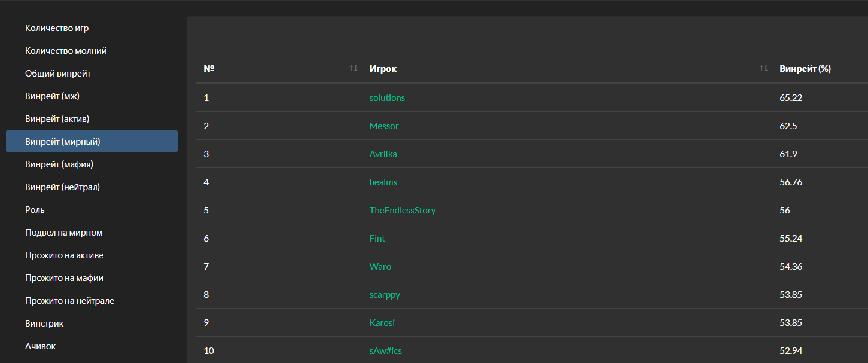Viewport: 868px width, 363px height.
Task: Open player solutions profile link
Action: [387, 98]
